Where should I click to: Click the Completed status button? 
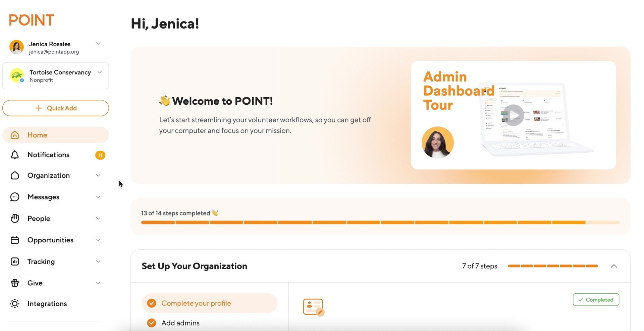coord(596,300)
